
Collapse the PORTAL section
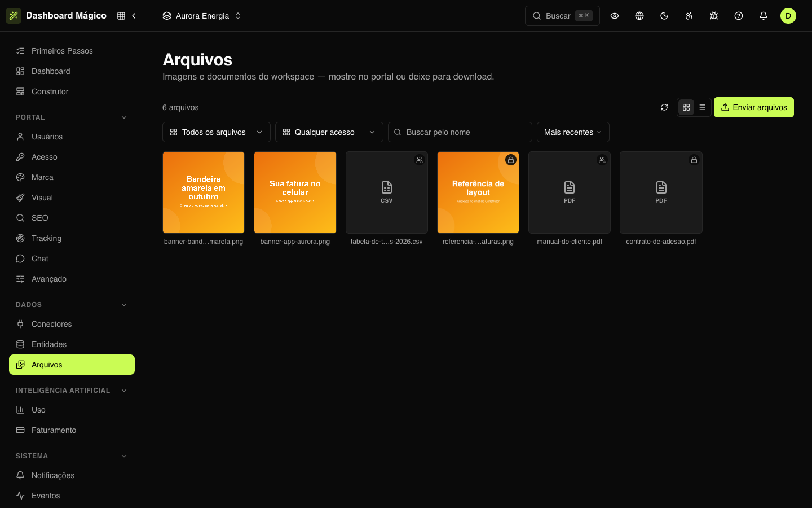[124, 117]
